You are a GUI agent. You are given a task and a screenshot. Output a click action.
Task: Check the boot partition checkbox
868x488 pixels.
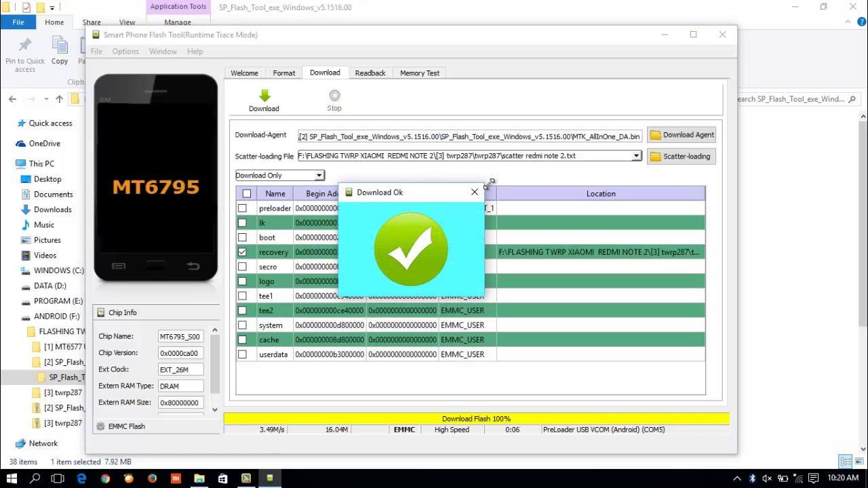(x=242, y=237)
